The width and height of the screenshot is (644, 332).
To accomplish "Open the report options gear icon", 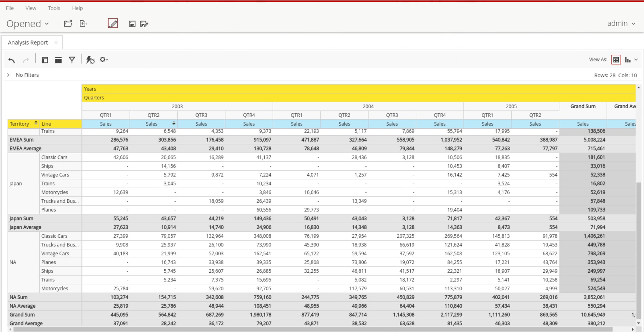I will 104,60.
